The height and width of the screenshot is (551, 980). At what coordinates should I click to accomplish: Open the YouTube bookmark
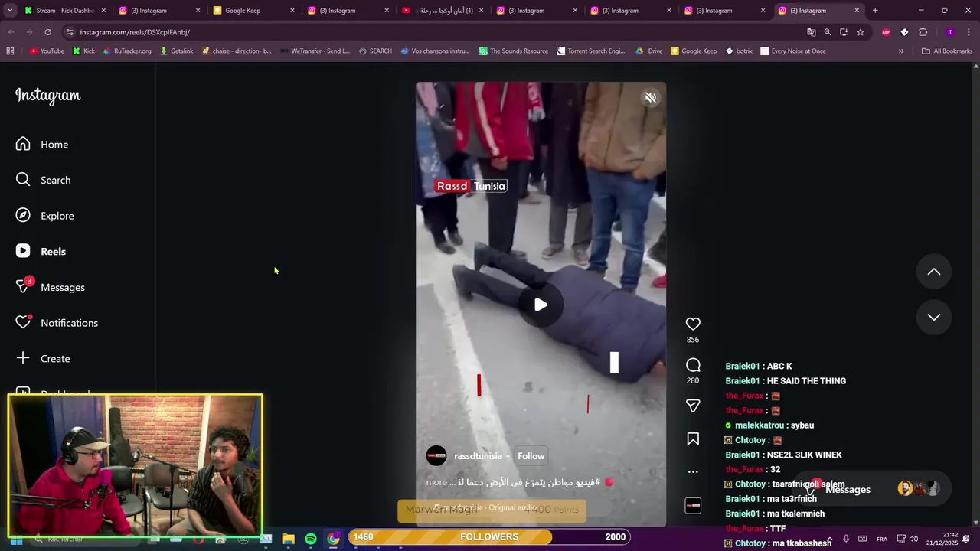click(x=47, y=51)
